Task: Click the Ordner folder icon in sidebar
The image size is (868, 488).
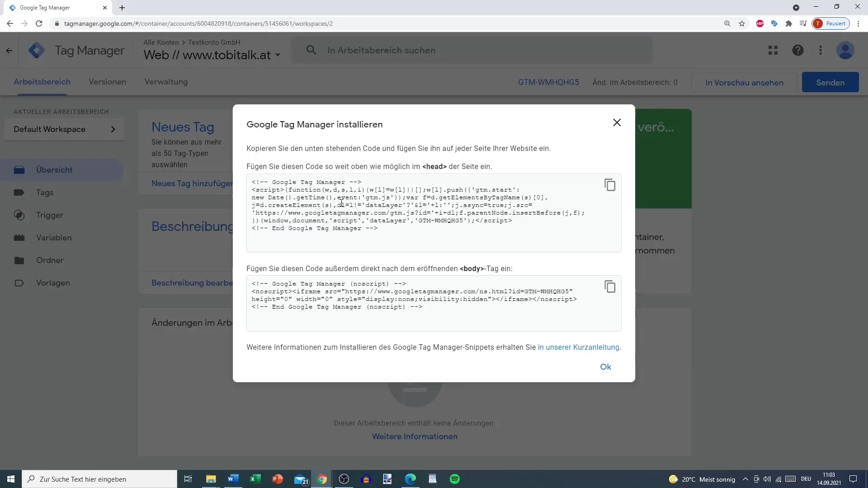Action: pos(19,260)
